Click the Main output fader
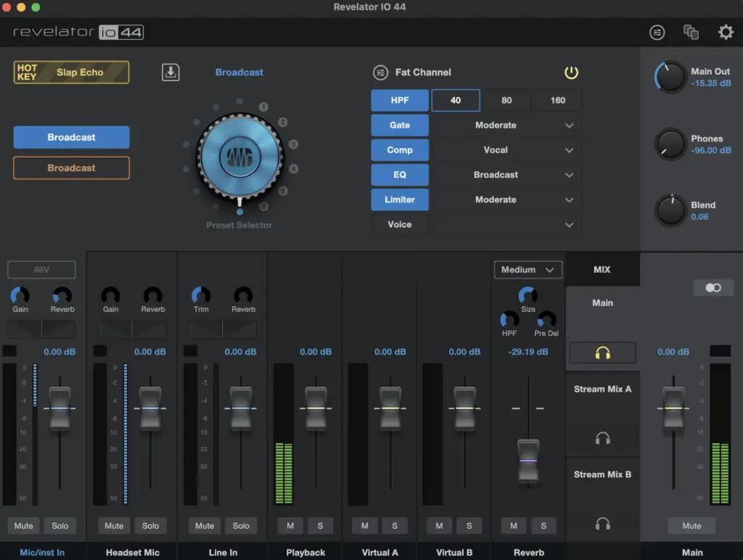This screenshot has width=743, height=560. click(x=673, y=408)
